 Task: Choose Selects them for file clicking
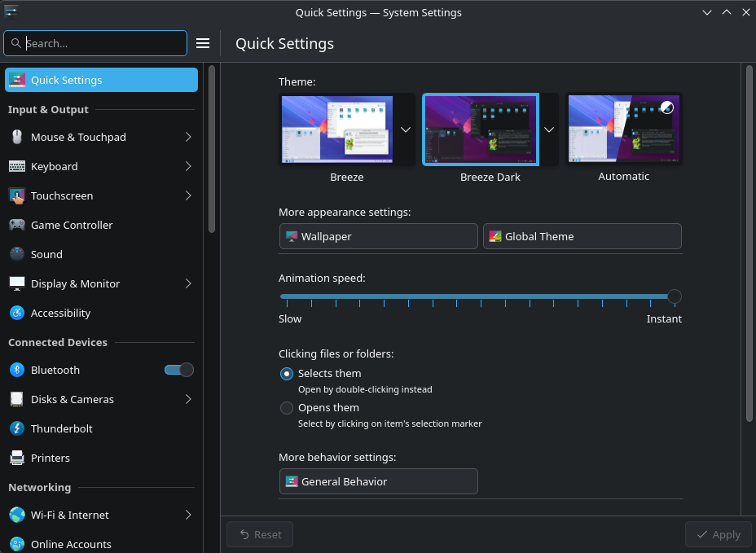286,373
